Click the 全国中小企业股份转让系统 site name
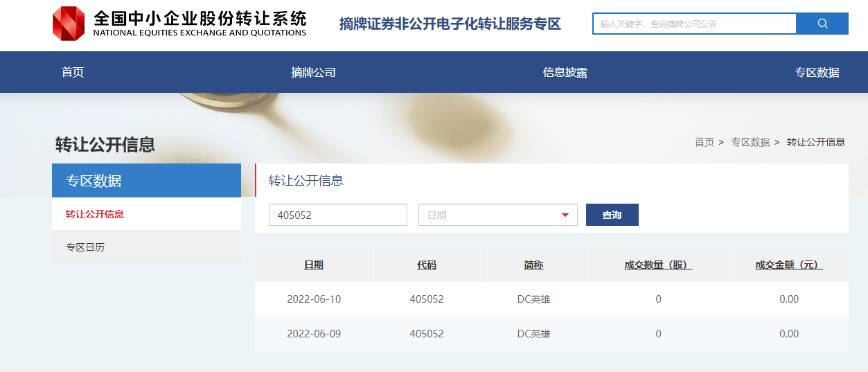868x372 pixels. 200,18
